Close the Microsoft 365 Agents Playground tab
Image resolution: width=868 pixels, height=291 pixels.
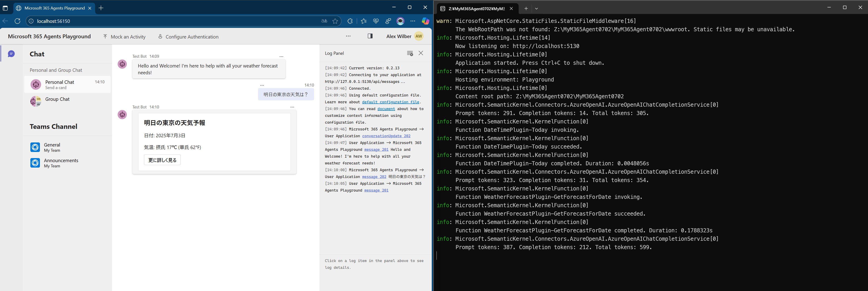tap(90, 8)
